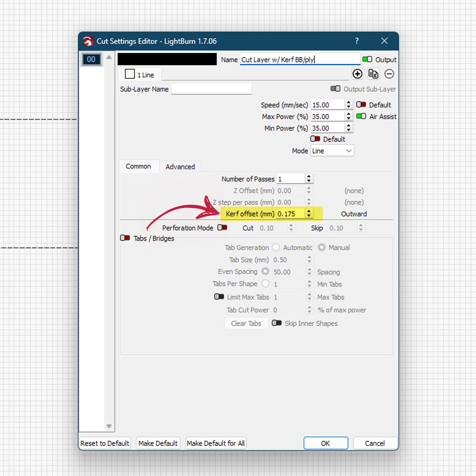Screen dimensions: 476x476
Task: Switch to the Advanced tab
Action: (x=180, y=167)
